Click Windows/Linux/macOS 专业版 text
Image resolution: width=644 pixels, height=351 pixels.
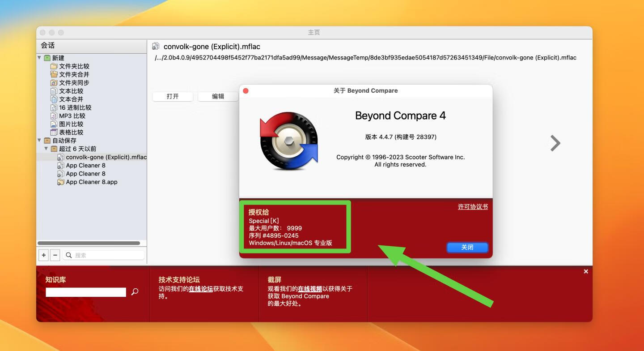tap(291, 243)
